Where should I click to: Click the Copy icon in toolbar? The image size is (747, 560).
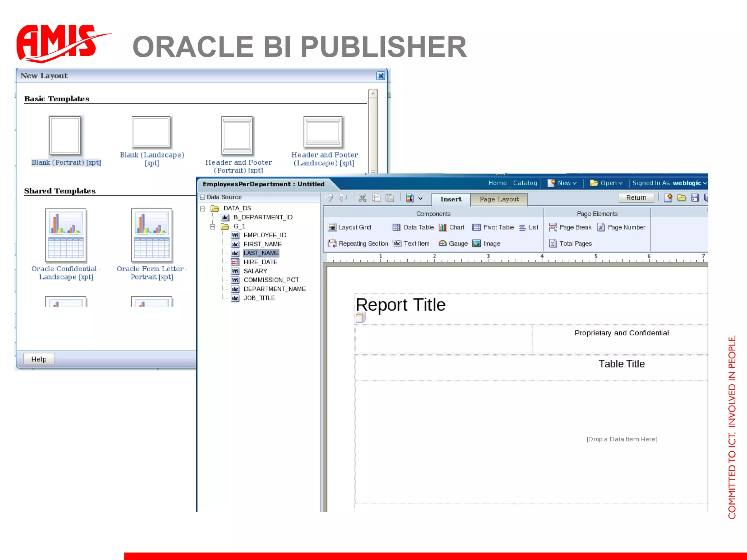[376, 198]
